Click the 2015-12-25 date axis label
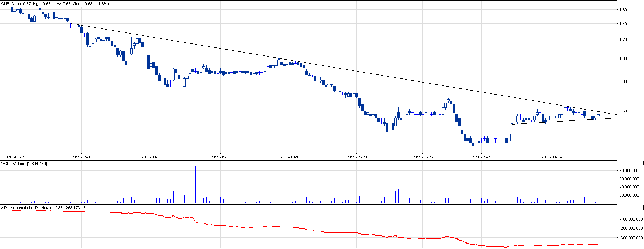644x249 pixels. pyautogui.click(x=423, y=157)
